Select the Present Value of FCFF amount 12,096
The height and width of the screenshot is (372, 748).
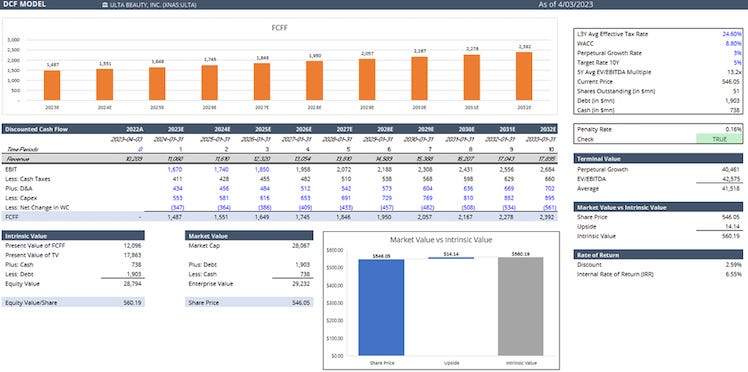pos(132,246)
